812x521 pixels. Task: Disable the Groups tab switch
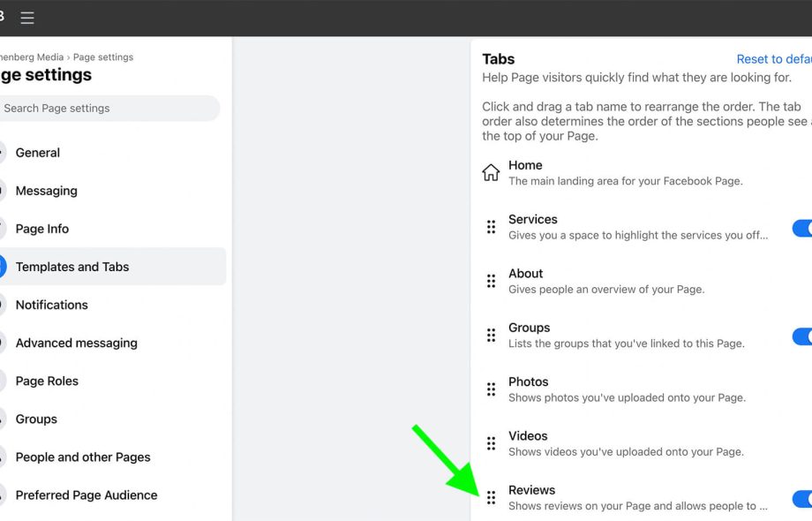(801, 336)
